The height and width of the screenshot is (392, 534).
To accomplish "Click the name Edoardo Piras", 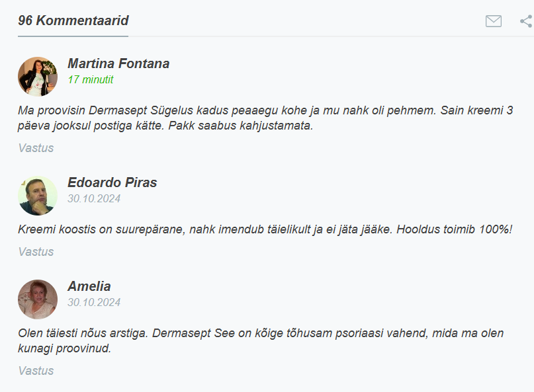I will click(112, 182).
